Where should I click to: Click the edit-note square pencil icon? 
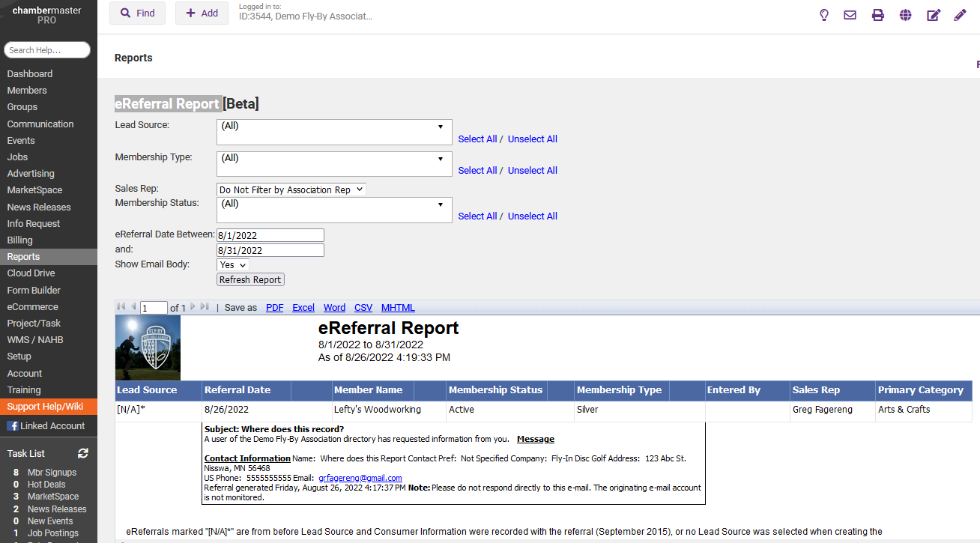[x=933, y=15]
